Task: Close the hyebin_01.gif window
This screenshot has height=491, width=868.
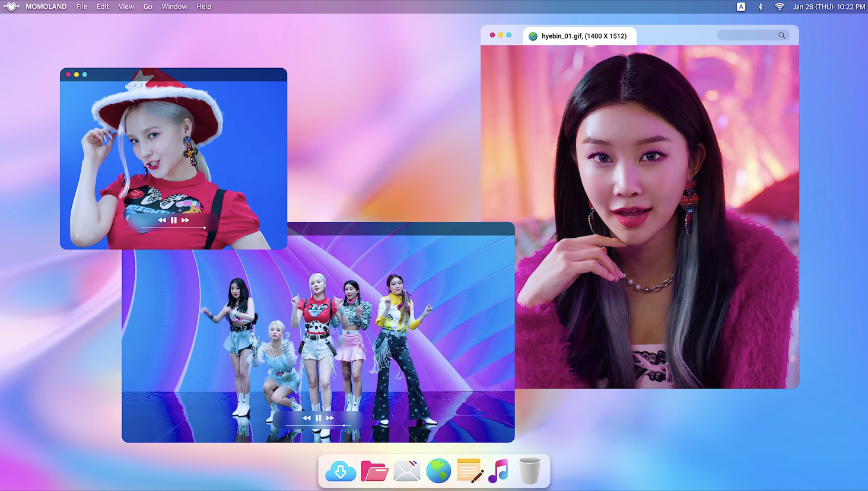Action: tap(492, 35)
